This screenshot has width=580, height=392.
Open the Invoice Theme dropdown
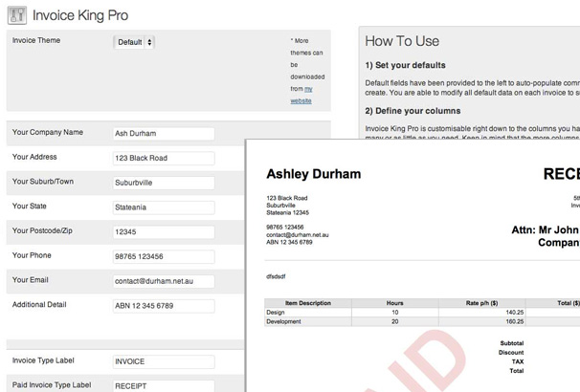(x=134, y=42)
